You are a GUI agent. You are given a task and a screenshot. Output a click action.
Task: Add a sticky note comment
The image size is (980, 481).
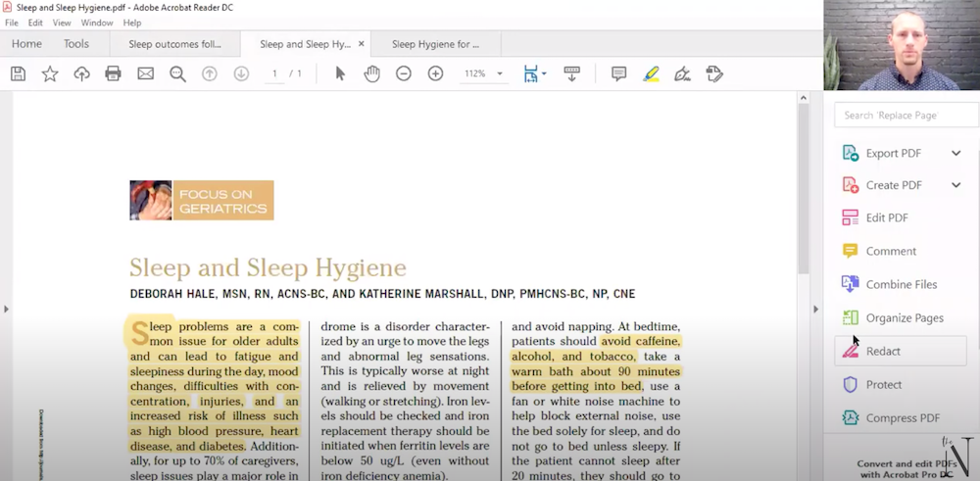pos(618,73)
